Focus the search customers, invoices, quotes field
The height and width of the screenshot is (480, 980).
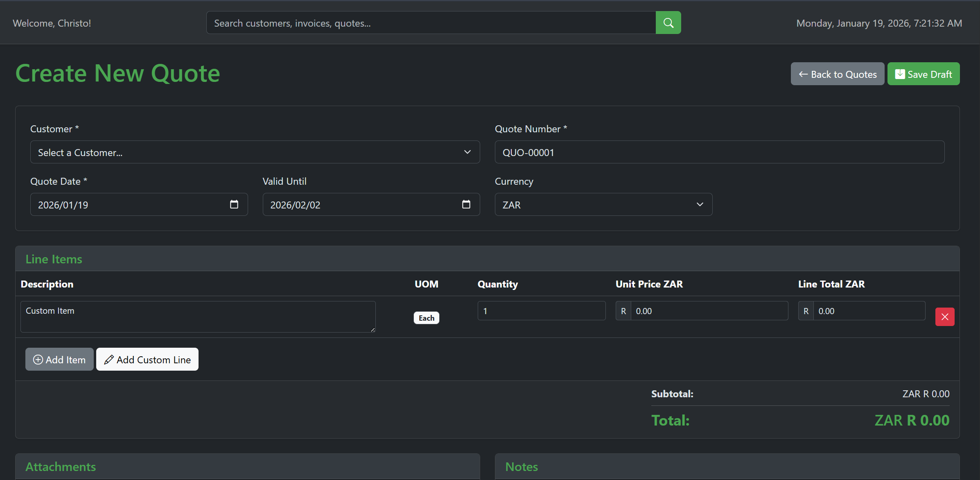[x=431, y=23]
